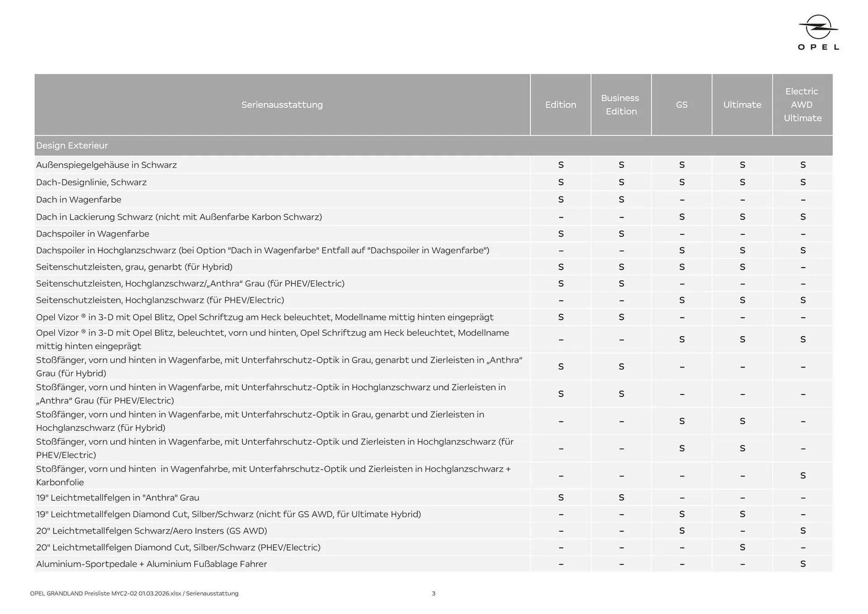Click the S under Electric AWD for Aluminium-Sportpedale
The image size is (868, 614).
click(802, 564)
